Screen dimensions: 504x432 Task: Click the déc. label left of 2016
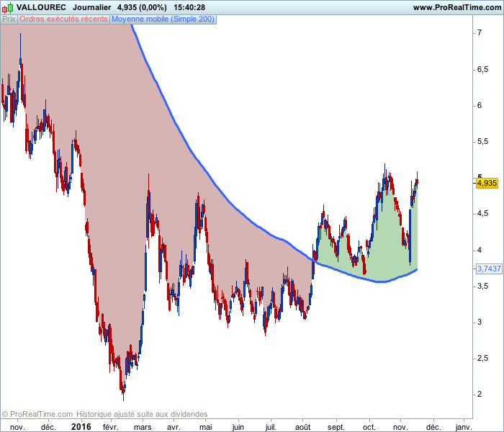[48, 427]
